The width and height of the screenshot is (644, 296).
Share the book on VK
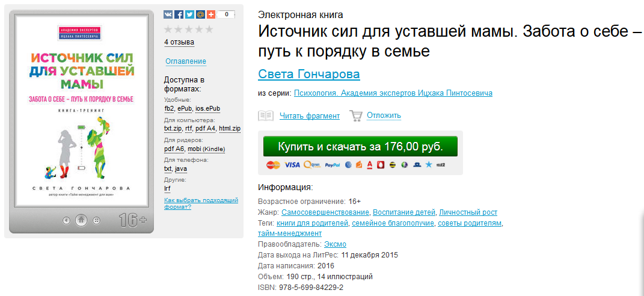pos(168,14)
